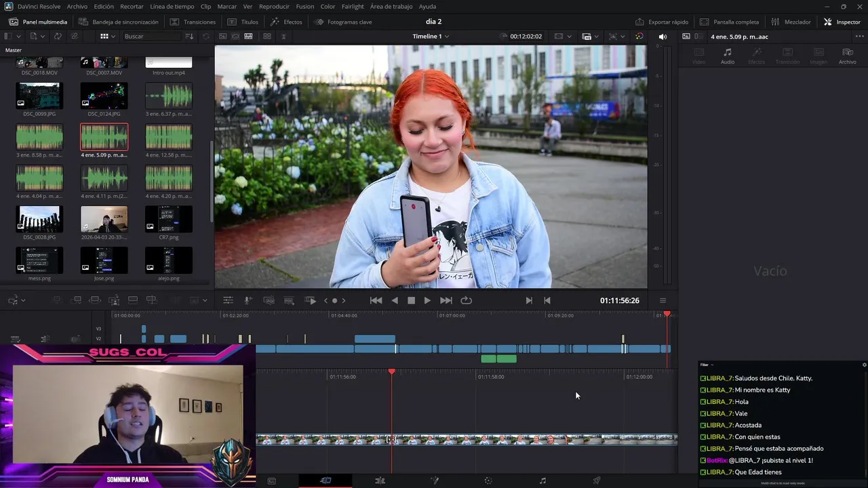Toggle the Transiciones panel
This screenshot has height=488, width=868.
pyautogui.click(x=193, y=22)
